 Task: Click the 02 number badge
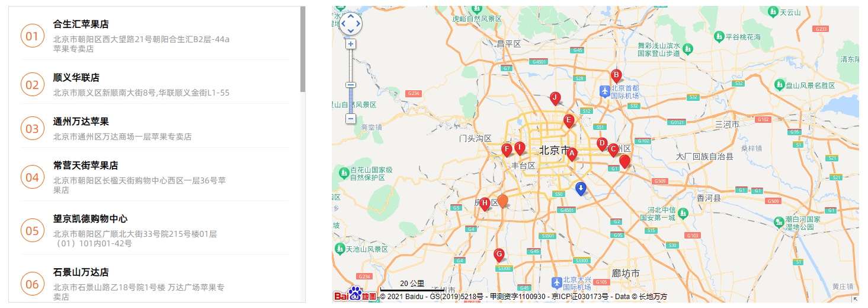pos(32,85)
